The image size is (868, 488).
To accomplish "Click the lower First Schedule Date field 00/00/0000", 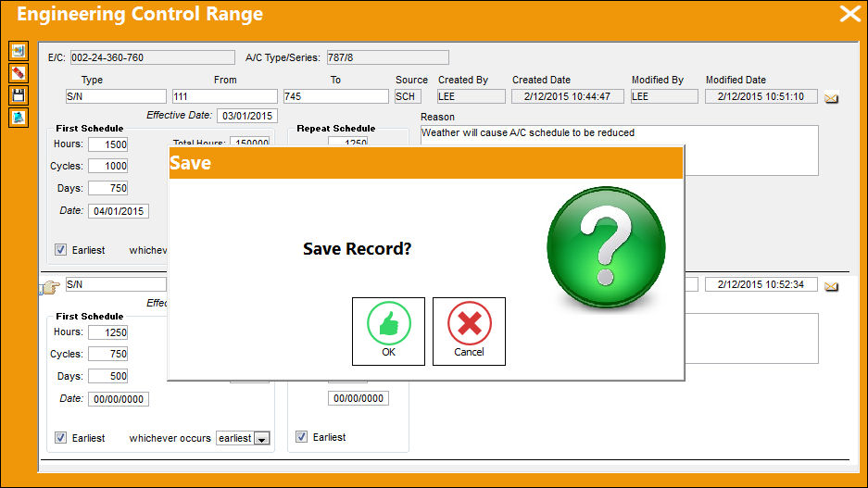I will click(119, 399).
